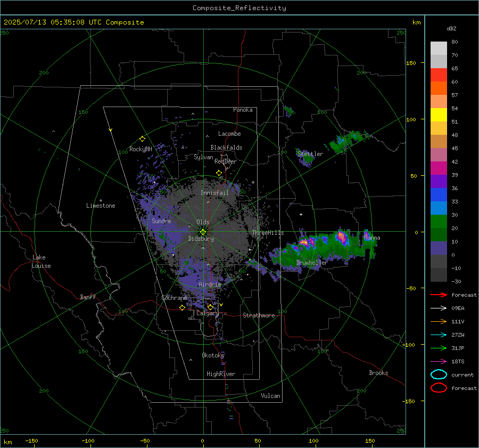Click the green 31JP arrow legend icon
The image size is (479, 448).
click(439, 348)
